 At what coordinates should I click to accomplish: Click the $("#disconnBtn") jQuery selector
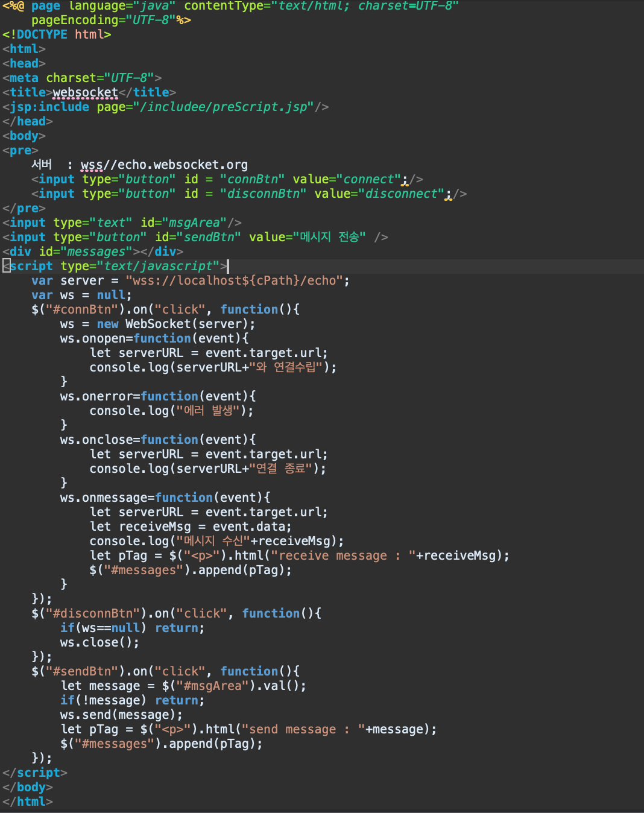(90, 613)
